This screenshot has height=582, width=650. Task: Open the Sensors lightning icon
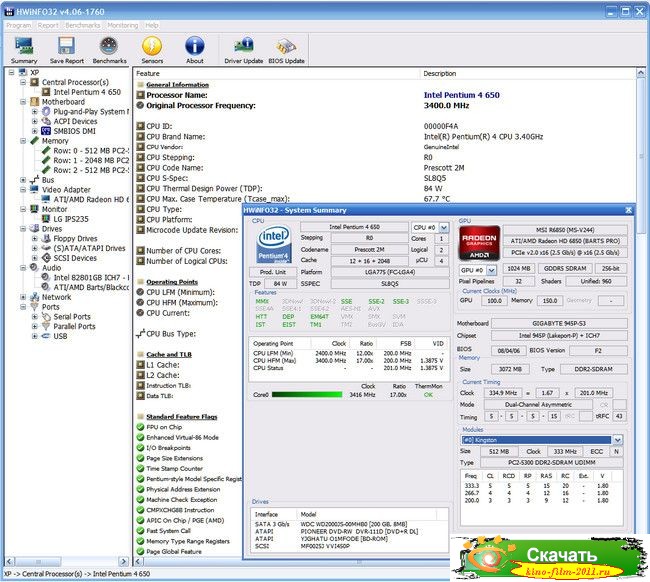point(152,50)
